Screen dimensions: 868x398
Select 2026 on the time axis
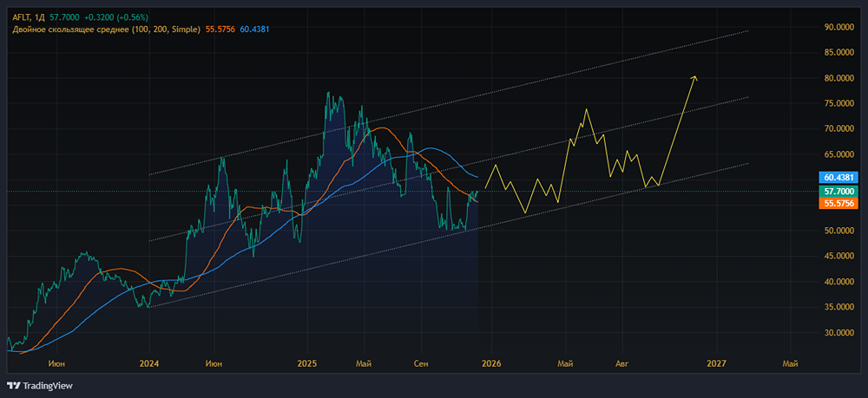490,363
